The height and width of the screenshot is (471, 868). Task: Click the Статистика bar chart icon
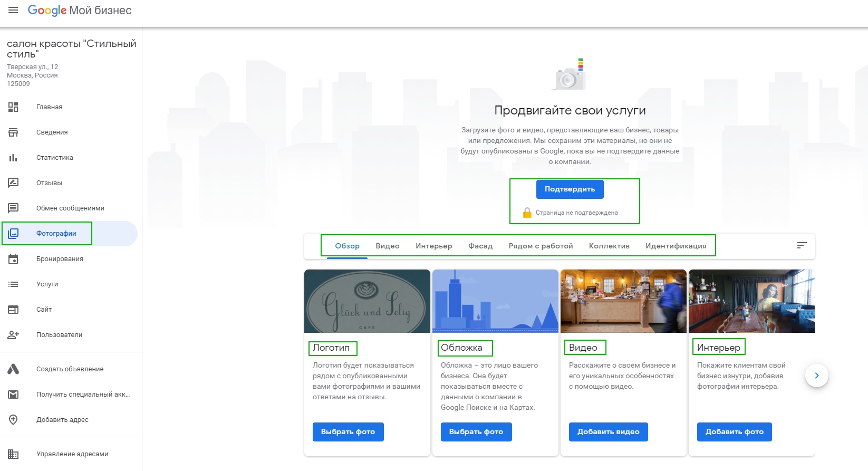click(x=13, y=158)
